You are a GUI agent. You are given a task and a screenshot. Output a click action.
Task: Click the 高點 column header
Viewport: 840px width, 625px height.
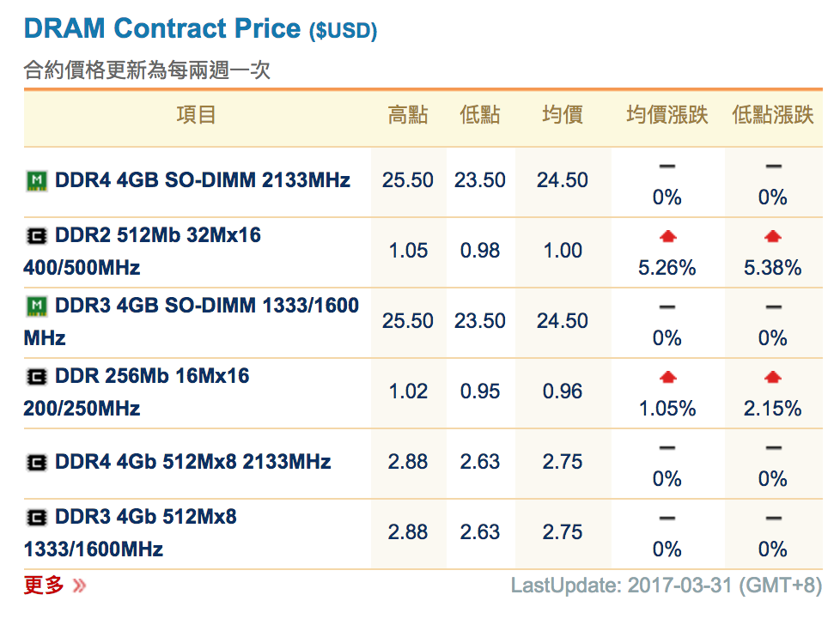tap(407, 115)
